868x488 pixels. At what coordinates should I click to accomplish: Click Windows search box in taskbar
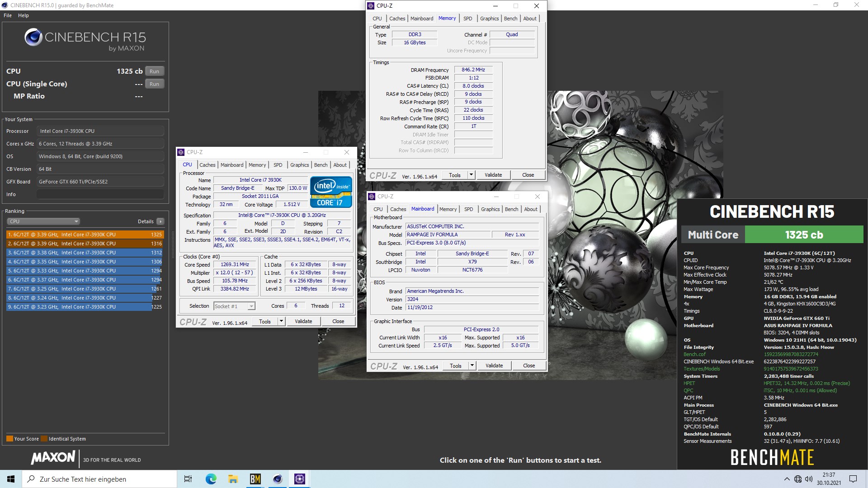(99, 479)
